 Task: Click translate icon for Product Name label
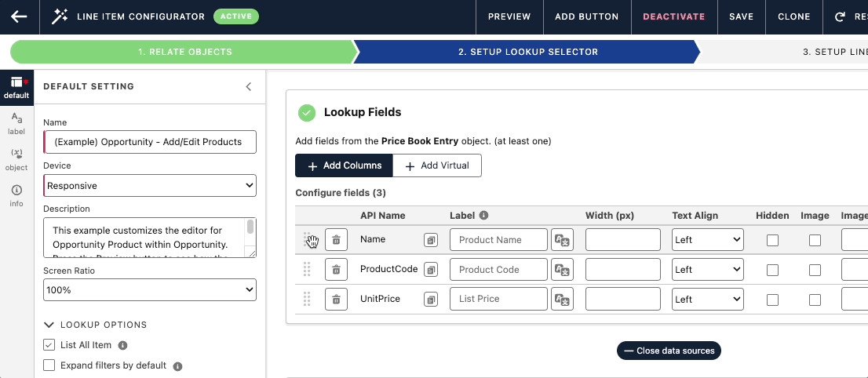tap(562, 240)
